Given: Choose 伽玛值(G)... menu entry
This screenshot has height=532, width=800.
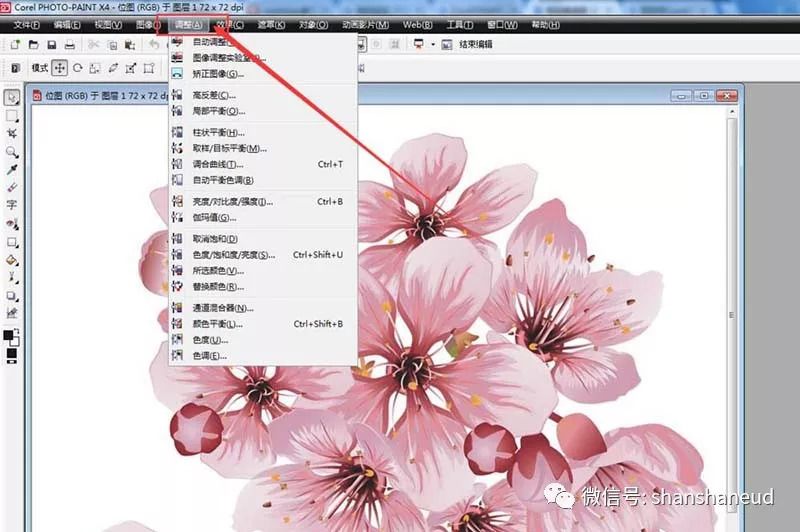Looking at the screenshot, I should click(263, 218).
